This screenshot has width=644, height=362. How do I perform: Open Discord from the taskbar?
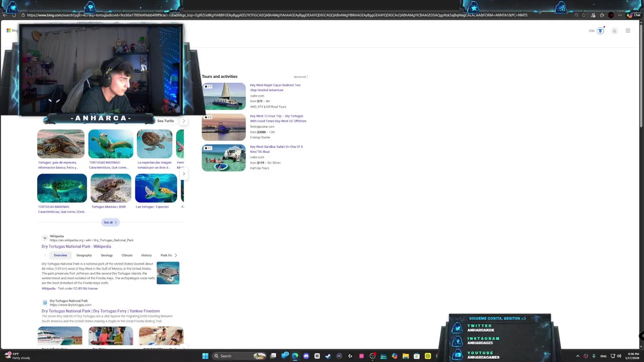tap(306, 356)
